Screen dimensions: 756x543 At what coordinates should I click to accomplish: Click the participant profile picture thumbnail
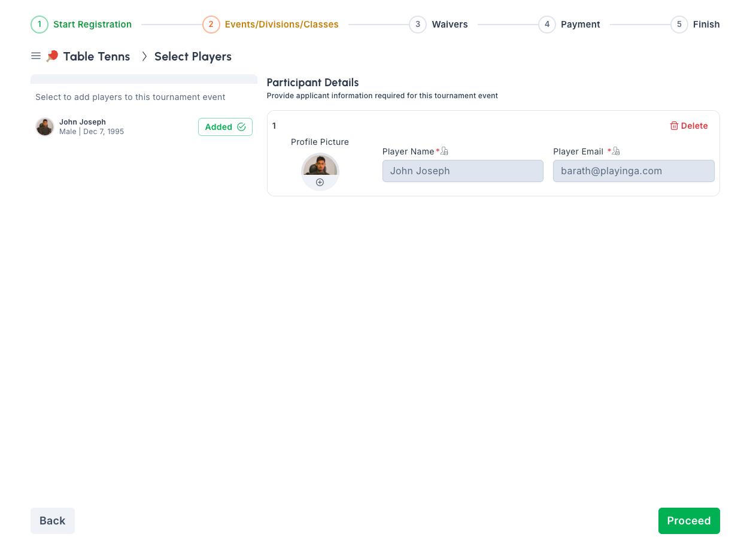point(320,166)
